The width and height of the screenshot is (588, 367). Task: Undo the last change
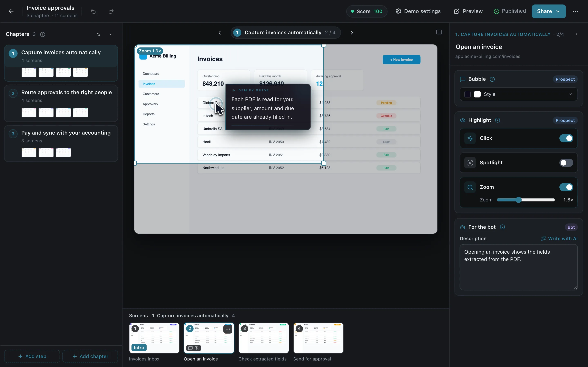[x=93, y=11]
